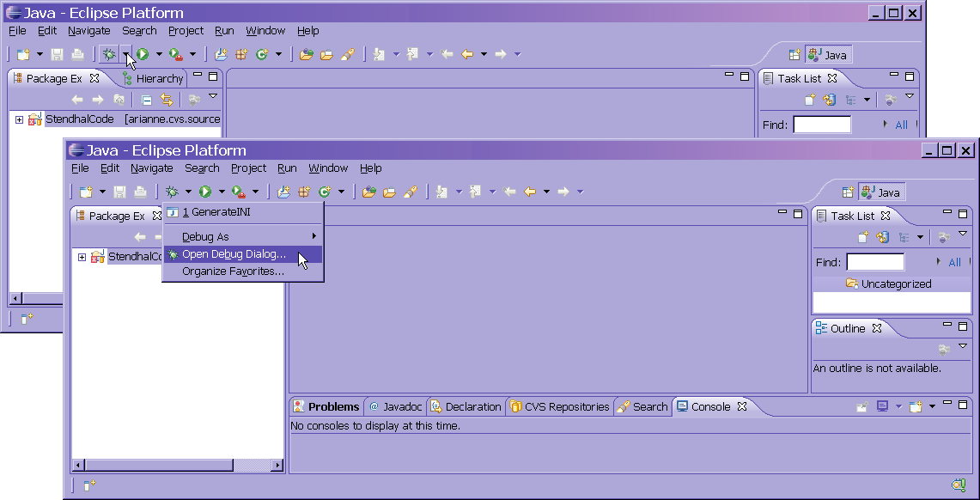Click Collapse All icon in Package Explorer
This screenshot has width=980, height=500.
[x=147, y=100]
